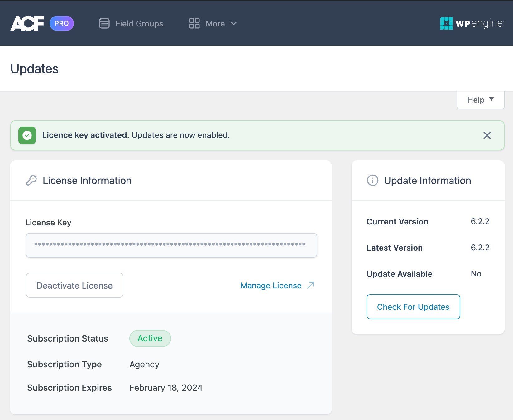Click the Deactivate License button
Image resolution: width=513 pixels, height=420 pixels.
74,285
